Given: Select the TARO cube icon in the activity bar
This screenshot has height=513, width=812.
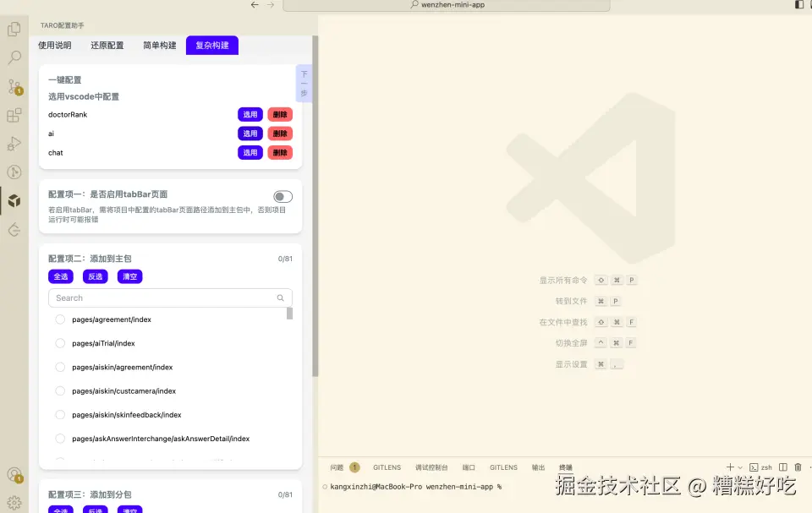Looking at the screenshot, I should click(x=14, y=201).
